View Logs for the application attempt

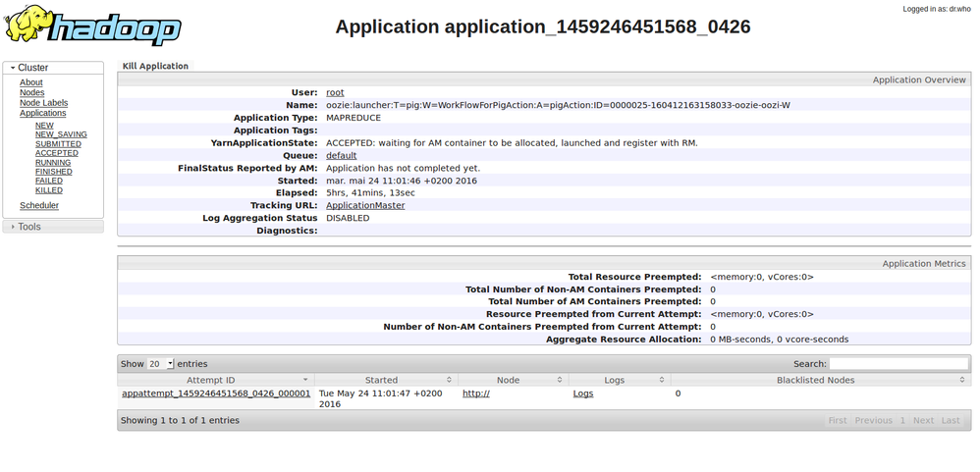pos(583,393)
